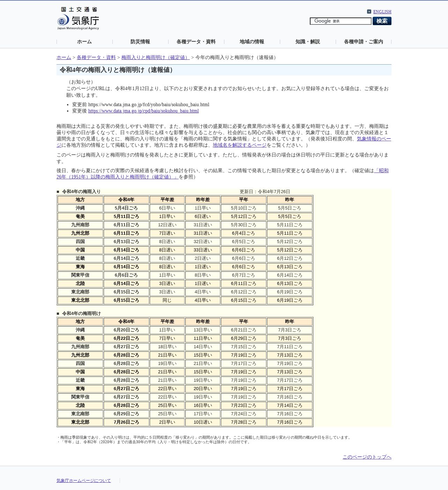Click 奄美 row in the 梅雨入り table
Viewport: 448px width, 490px height.
point(185,217)
